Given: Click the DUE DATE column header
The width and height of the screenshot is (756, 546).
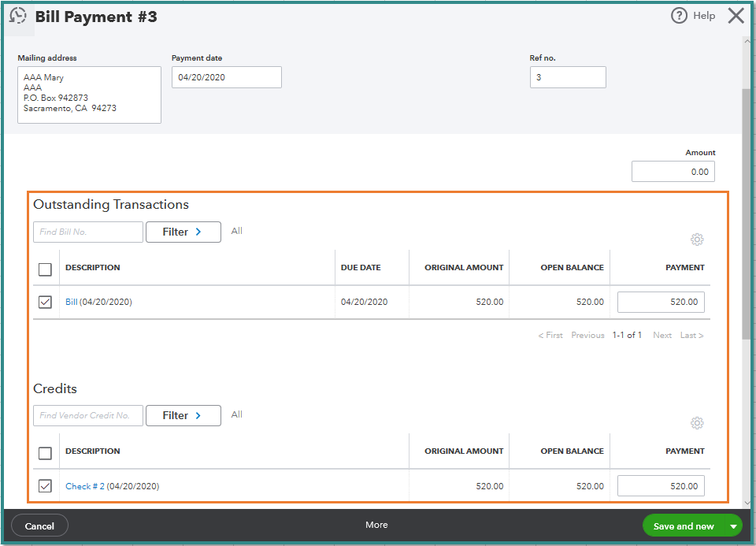Looking at the screenshot, I should coord(361,268).
